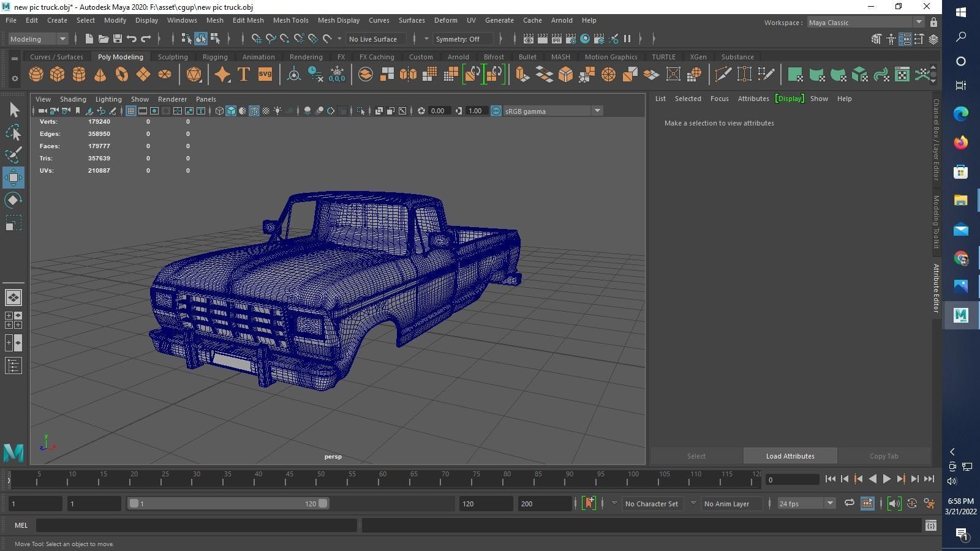Open Google Chrome from the taskbar

(x=960, y=258)
